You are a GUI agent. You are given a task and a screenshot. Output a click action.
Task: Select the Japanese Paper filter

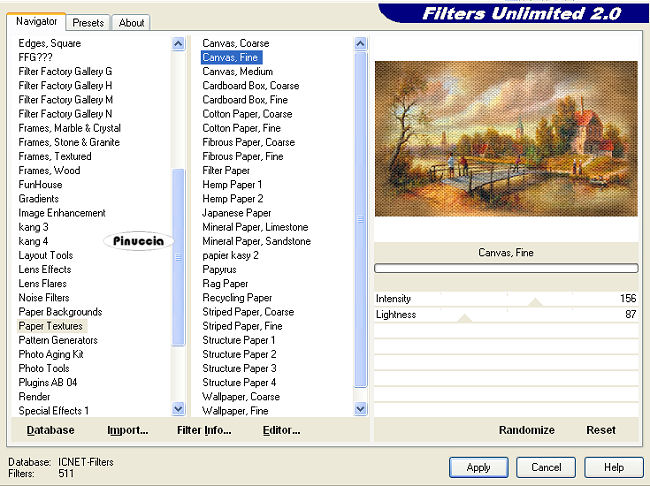point(236,213)
